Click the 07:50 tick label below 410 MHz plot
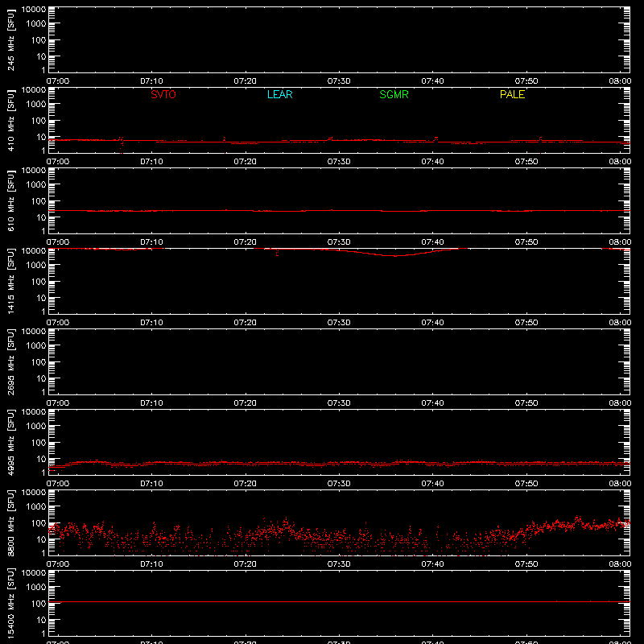 tap(526, 162)
